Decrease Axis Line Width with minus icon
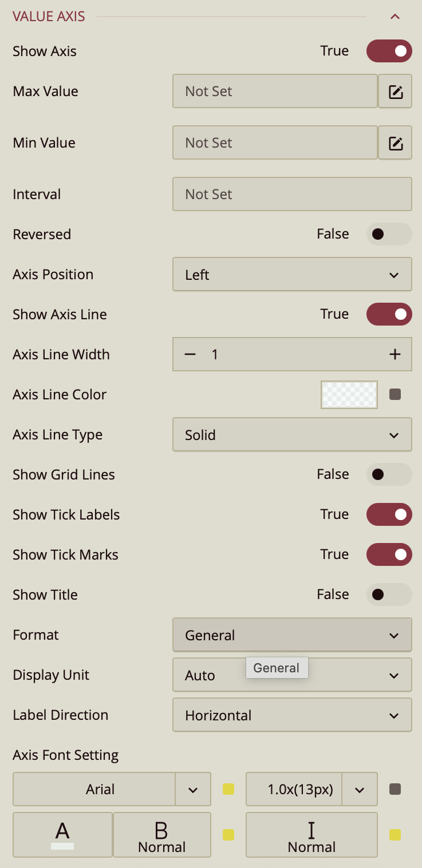422x868 pixels. (x=190, y=355)
